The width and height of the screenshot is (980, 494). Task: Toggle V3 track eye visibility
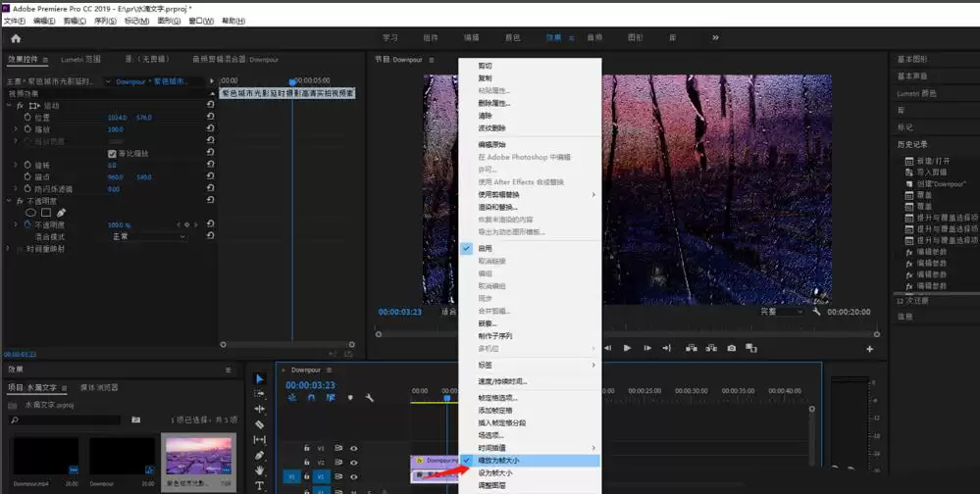[x=353, y=448]
